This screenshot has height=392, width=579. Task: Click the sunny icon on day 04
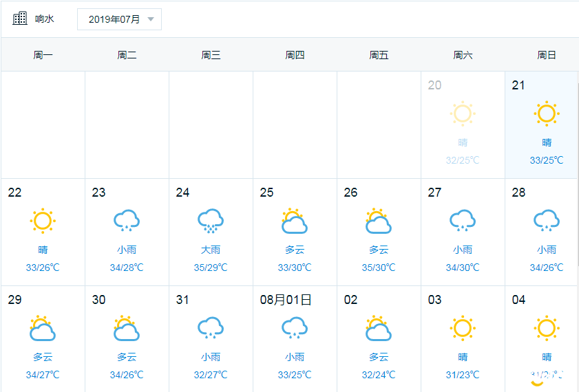pos(547,328)
